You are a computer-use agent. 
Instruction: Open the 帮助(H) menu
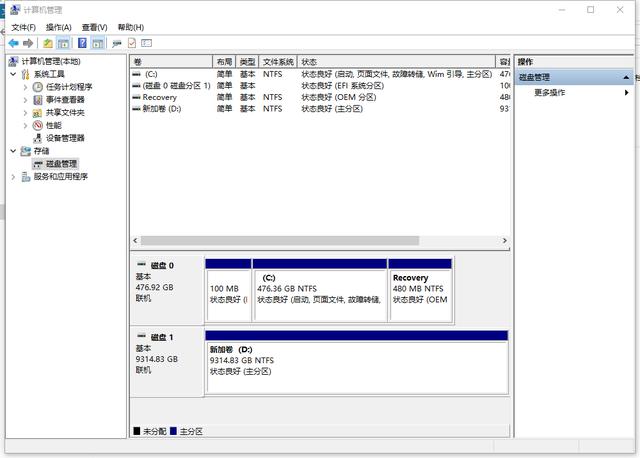131,27
